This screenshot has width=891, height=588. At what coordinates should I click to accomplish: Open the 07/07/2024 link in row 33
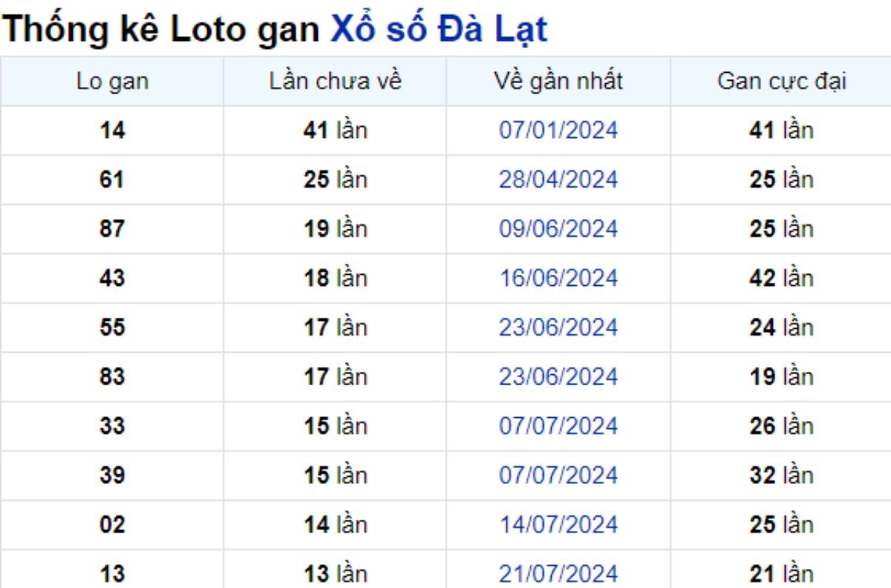(558, 426)
